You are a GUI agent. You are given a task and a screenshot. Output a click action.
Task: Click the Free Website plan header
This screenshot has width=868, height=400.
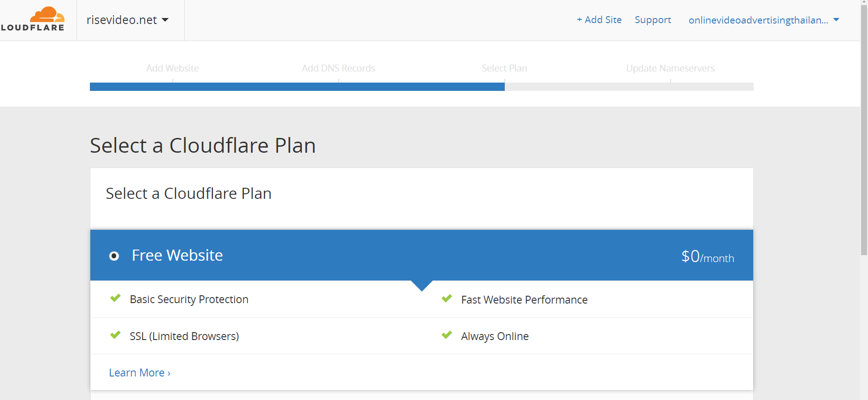(422, 255)
